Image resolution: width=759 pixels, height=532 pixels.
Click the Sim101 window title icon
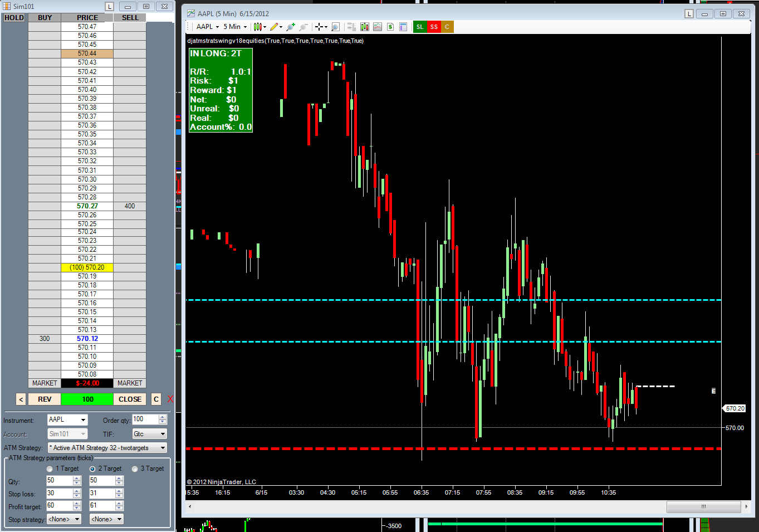[x=7, y=6]
